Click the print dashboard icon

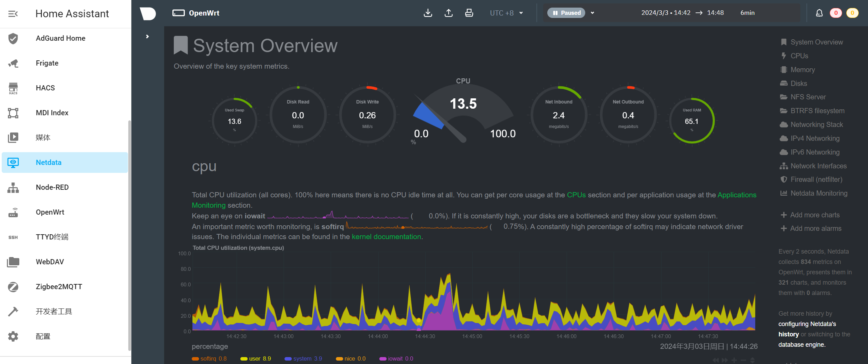[x=469, y=13]
